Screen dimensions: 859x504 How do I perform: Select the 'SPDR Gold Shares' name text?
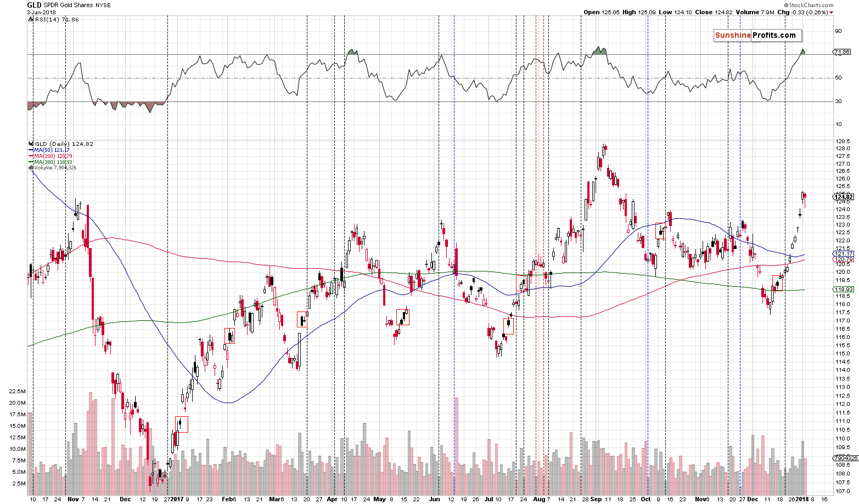(67, 5)
